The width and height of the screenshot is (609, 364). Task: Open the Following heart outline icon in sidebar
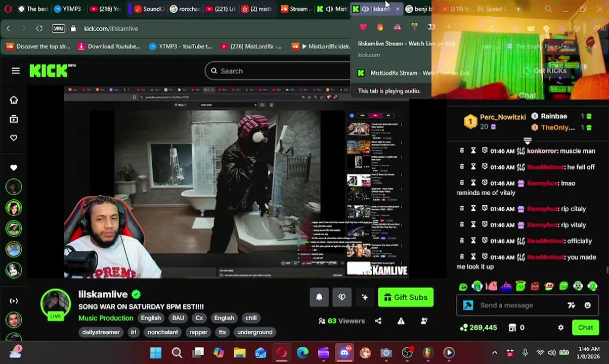[x=14, y=138]
